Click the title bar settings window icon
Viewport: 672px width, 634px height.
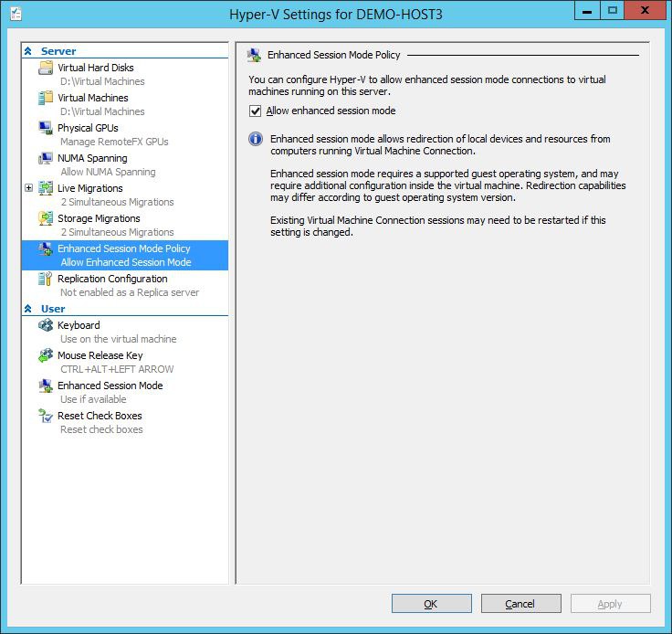pos(16,14)
